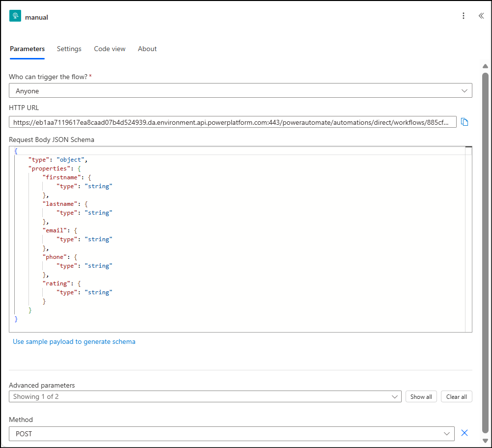Collapse the panel with double chevron
492x448 pixels.
pos(481,16)
